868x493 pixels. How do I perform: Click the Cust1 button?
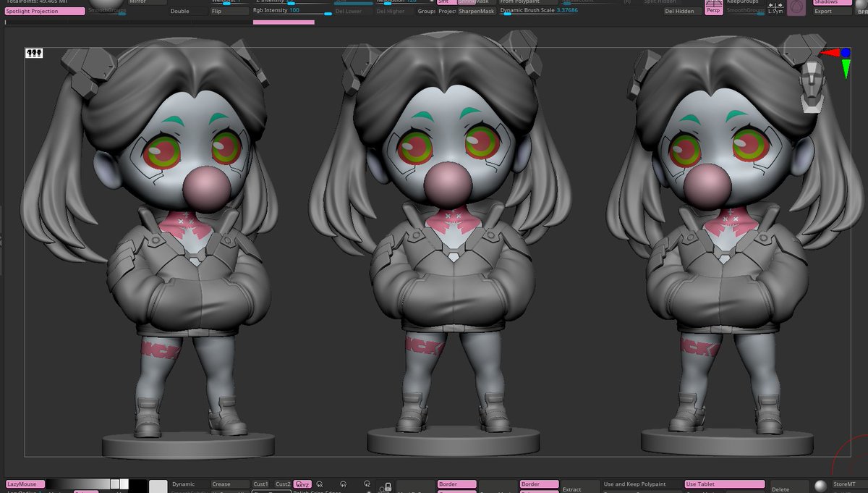(261, 484)
